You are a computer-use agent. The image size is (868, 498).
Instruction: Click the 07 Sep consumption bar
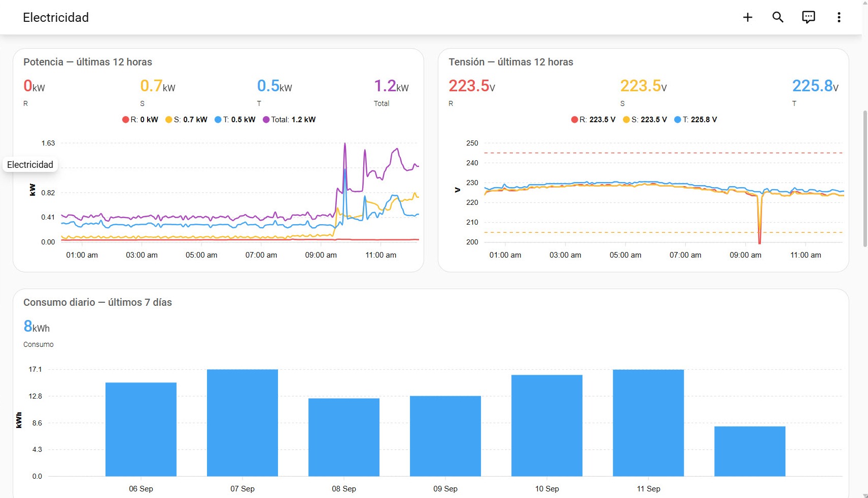point(242,423)
